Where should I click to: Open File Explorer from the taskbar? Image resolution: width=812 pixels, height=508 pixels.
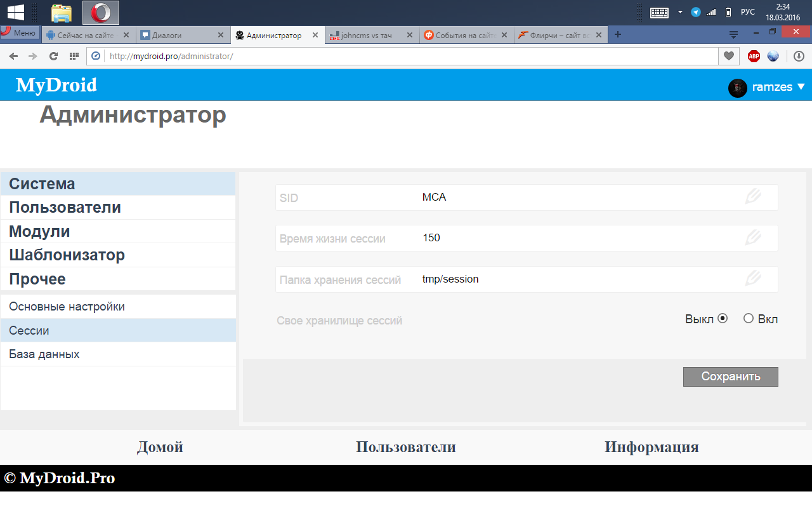tap(62, 12)
